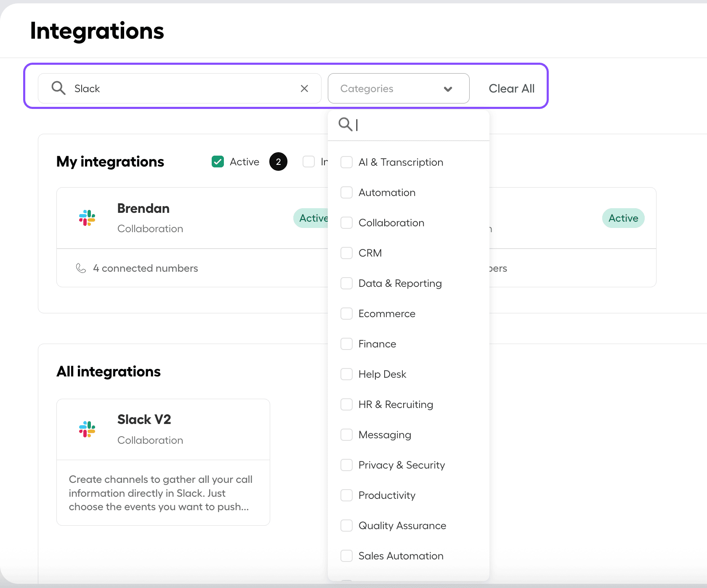Click the Slack V2 integration icon
707x588 pixels.
87,429
